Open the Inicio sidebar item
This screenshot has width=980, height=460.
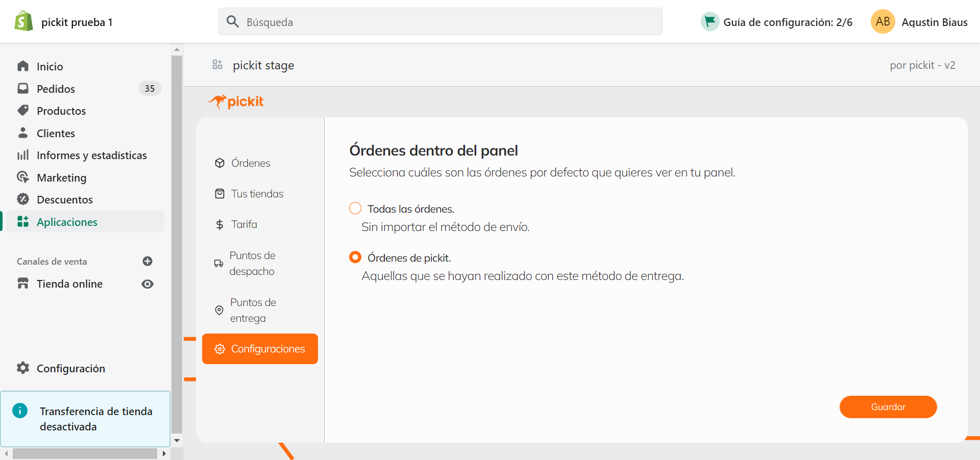(51, 66)
